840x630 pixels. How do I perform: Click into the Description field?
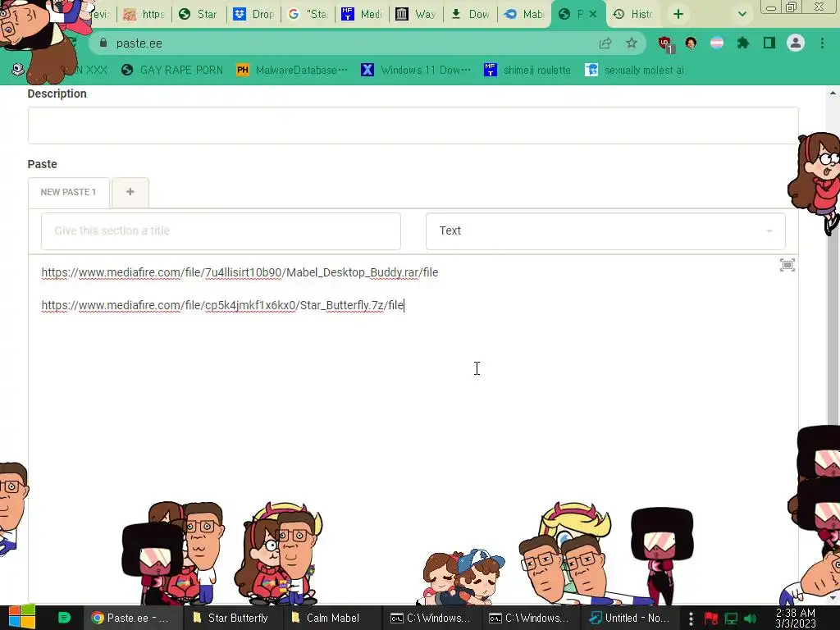point(413,126)
